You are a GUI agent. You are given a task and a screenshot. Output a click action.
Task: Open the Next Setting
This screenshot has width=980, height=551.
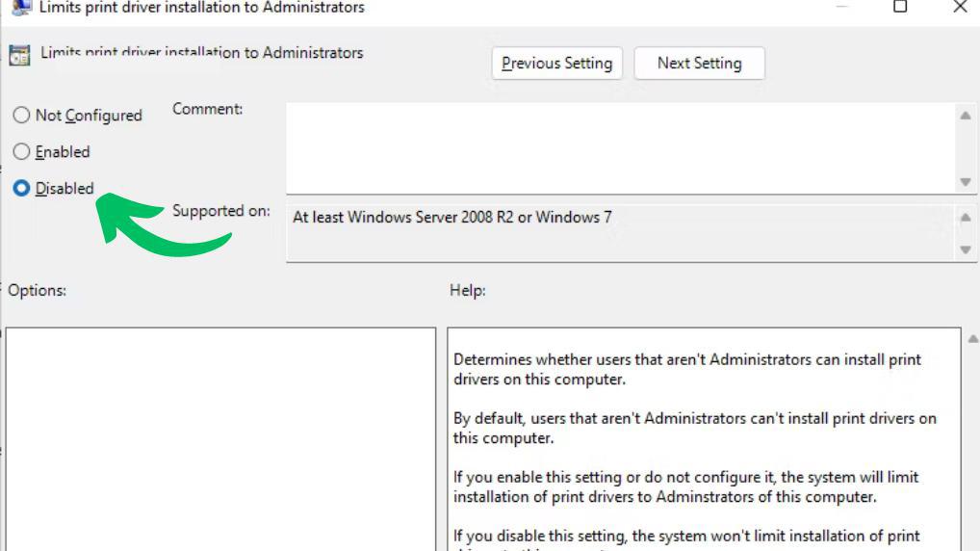[x=699, y=64]
